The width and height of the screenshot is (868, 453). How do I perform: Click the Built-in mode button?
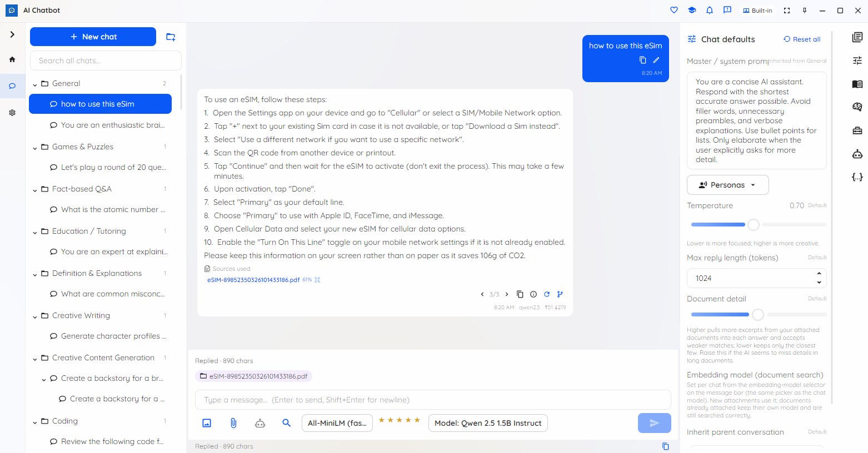click(757, 10)
